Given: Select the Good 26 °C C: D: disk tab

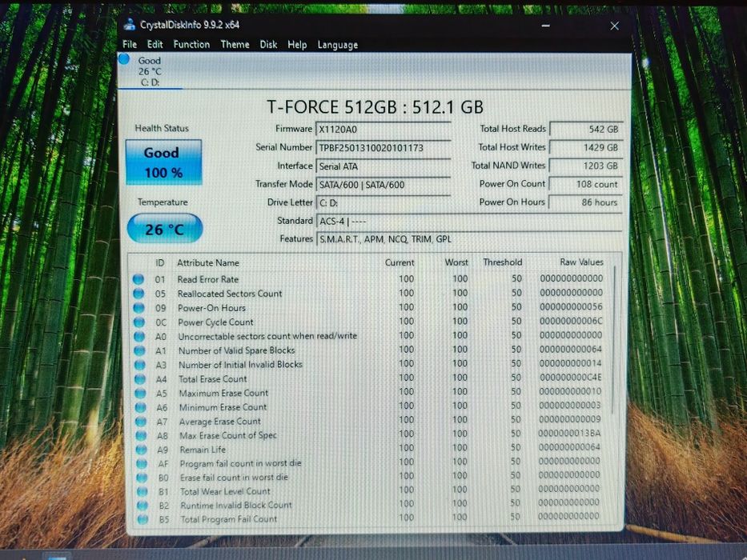Looking at the screenshot, I should (150, 71).
